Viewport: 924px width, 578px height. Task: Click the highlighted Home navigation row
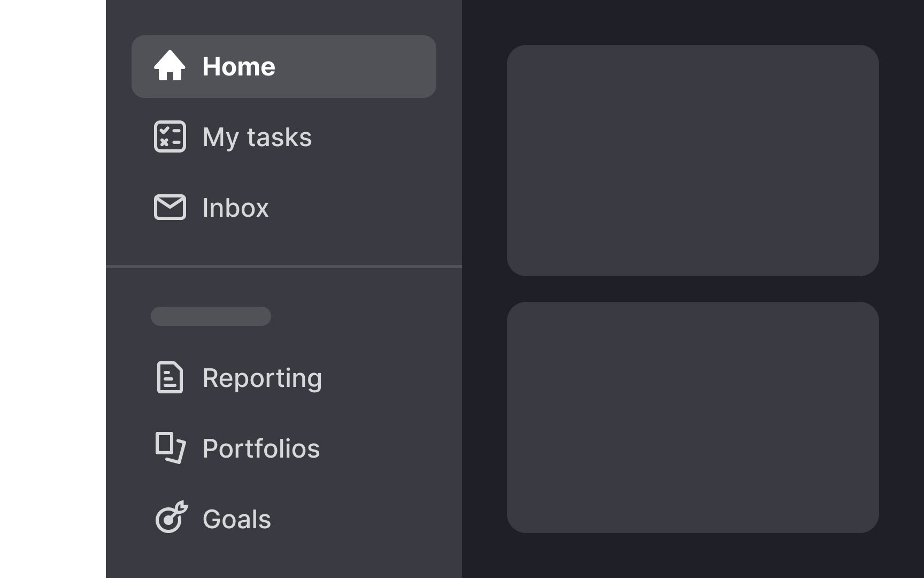[x=283, y=66]
